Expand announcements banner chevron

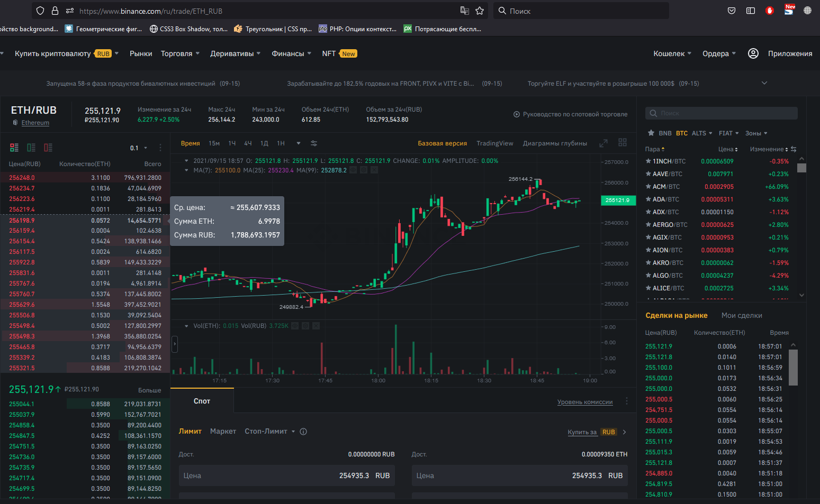[x=764, y=83]
